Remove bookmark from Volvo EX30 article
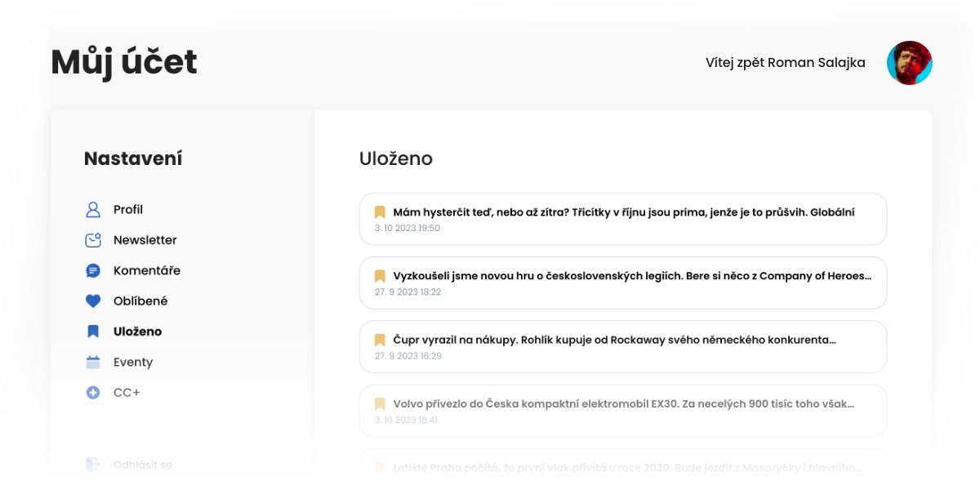The height and width of the screenshot is (490, 980). pos(380,403)
